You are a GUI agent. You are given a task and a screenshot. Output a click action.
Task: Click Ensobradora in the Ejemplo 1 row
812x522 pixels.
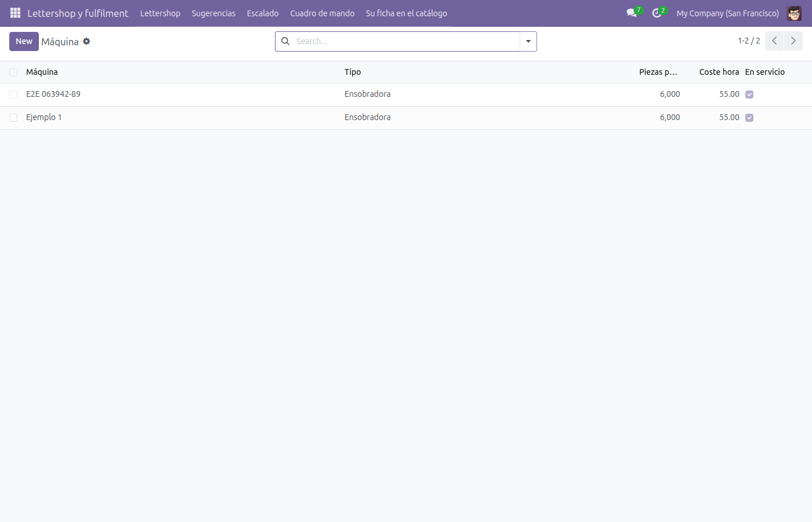pyautogui.click(x=368, y=117)
